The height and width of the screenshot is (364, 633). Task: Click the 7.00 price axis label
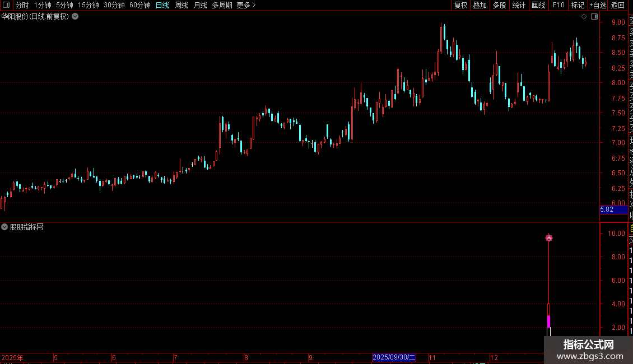[618, 142]
